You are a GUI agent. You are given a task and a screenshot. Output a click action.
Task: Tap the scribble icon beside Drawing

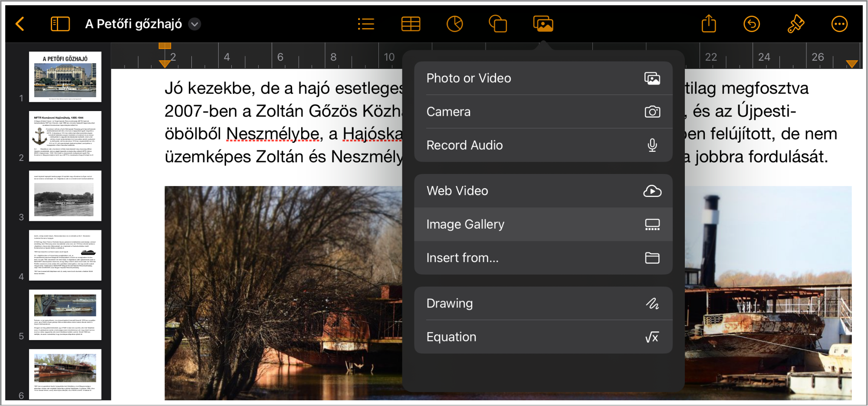tap(652, 304)
